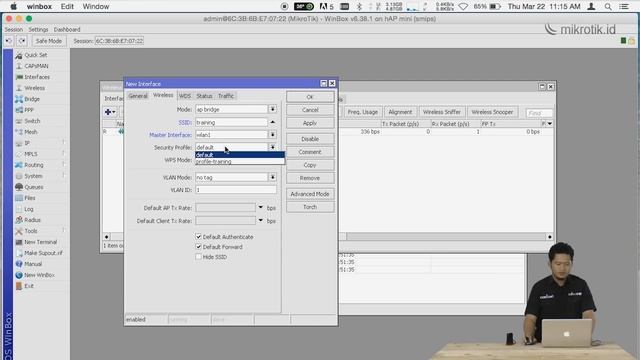Open New WinBox from sidebar
Viewport: 640px width, 360px height.
[x=39, y=275]
